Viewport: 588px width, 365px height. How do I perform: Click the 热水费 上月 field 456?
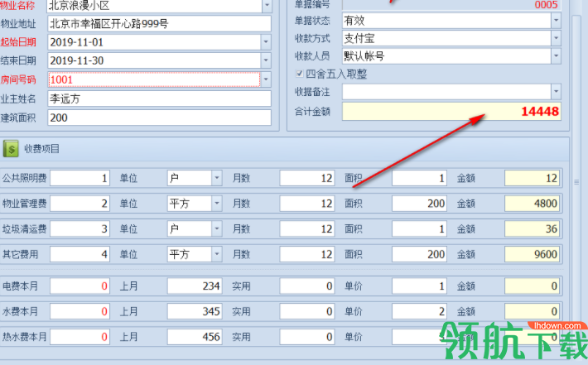point(195,337)
